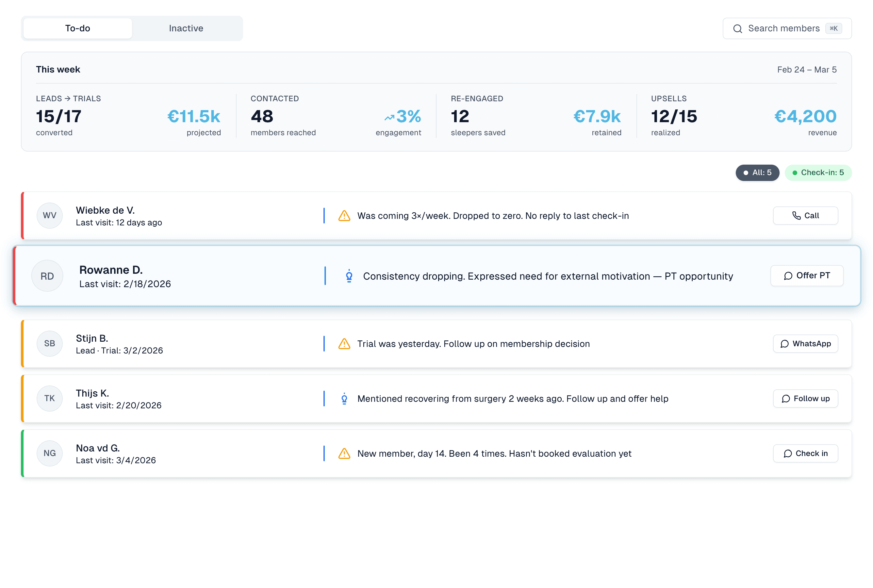Toggle the 'Check-in: 5' filter pill

pyautogui.click(x=818, y=172)
